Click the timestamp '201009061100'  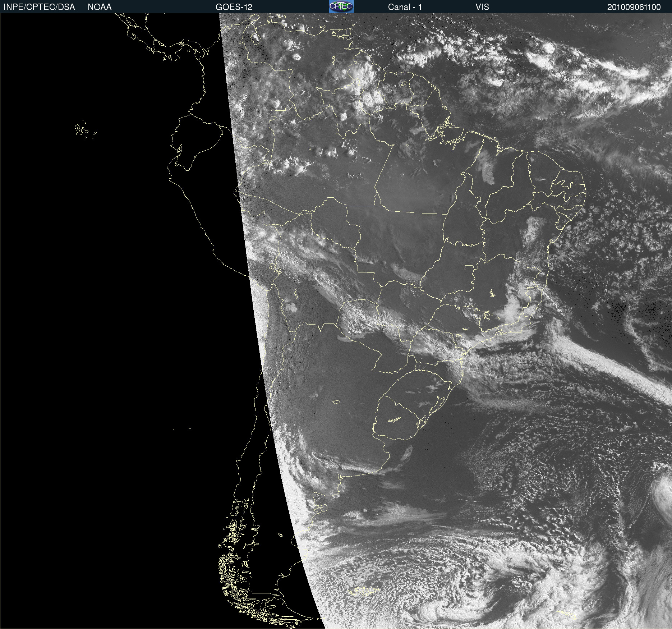click(x=634, y=7)
